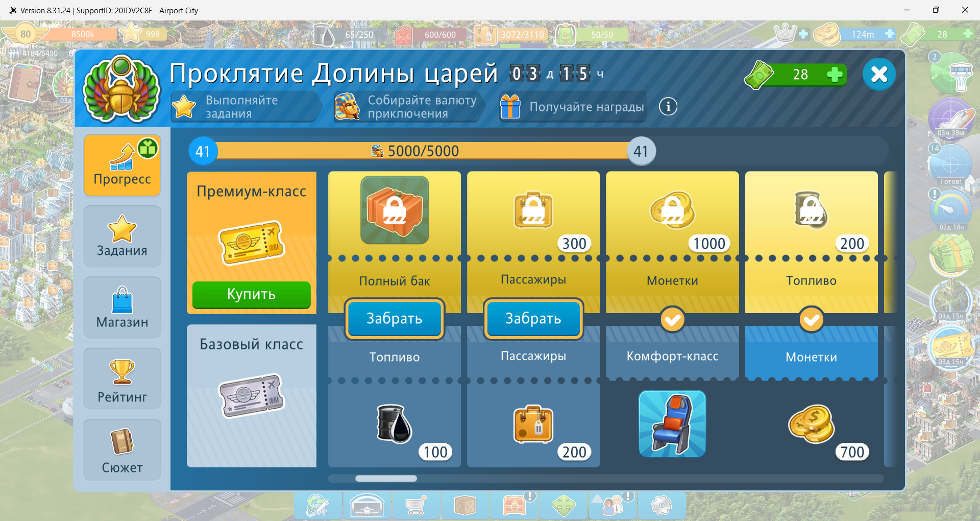Screen dimensions: 980x521
Task: Click the gauge icon 02д 18ч
Action: [950, 210]
